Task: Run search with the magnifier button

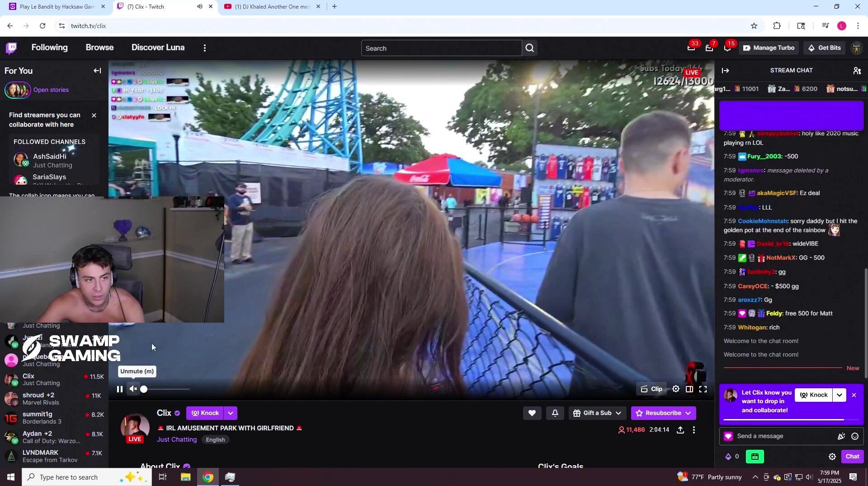Action: tap(529, 48)
